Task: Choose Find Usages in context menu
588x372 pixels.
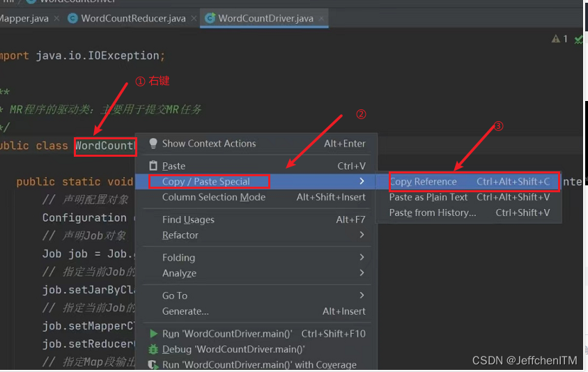Action: pos(256,219)
